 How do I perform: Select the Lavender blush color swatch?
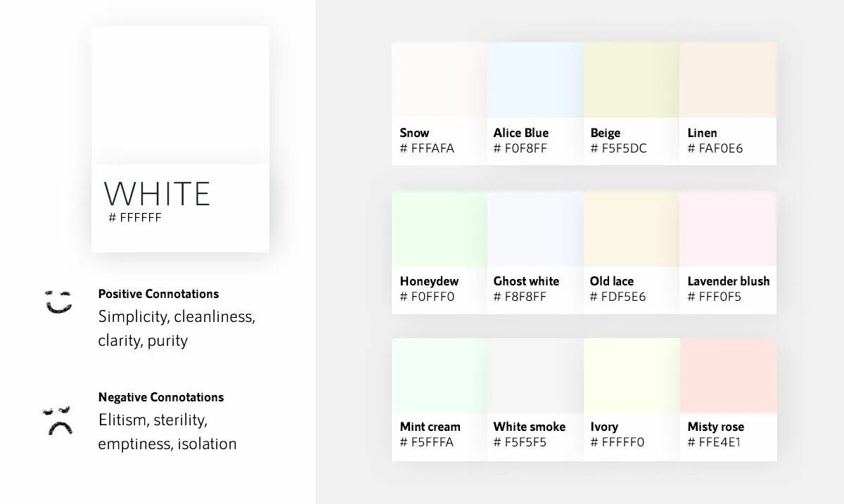[728, 228]
